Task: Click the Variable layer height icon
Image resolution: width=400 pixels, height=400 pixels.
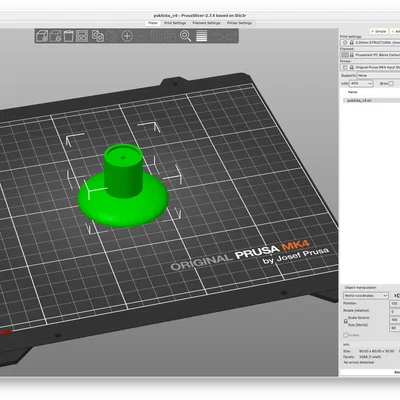Action: (x=201, y=36)
